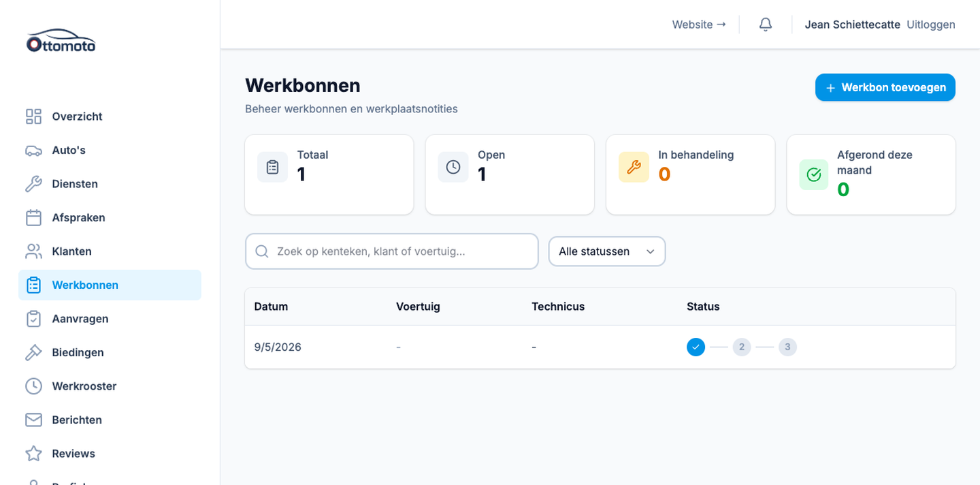The image size is (980, 485).
Task: Open the Alle statussen dropdown
Action: [607, 251]
